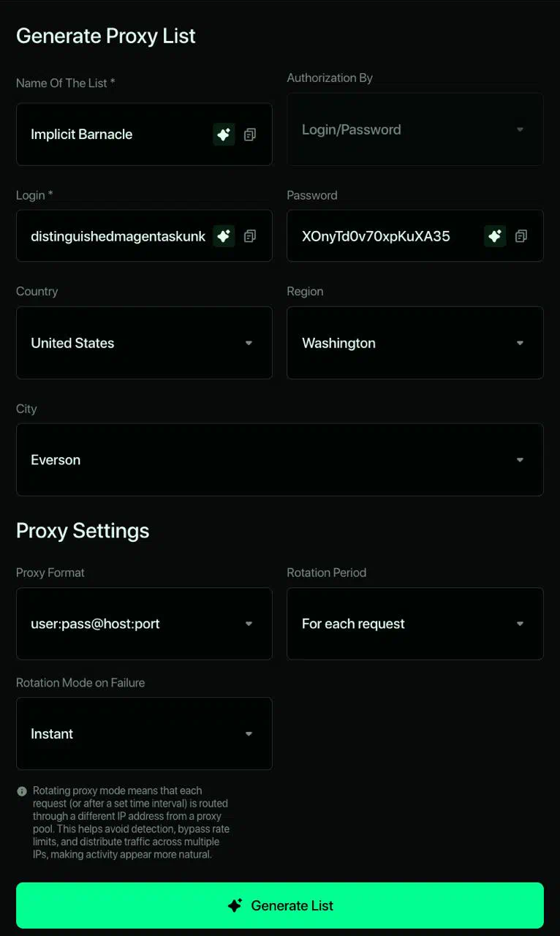The width and height of the screenshot is (560, 936).
Task: Generate a random name for the list
Action: 224,135
